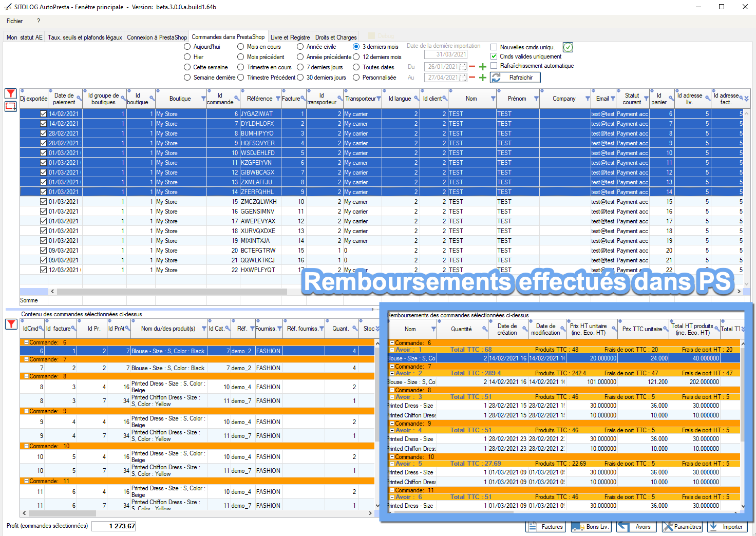Screen dimensions: 756x536
Task: Click red minus next to Du date
Action: click(472, 67)
